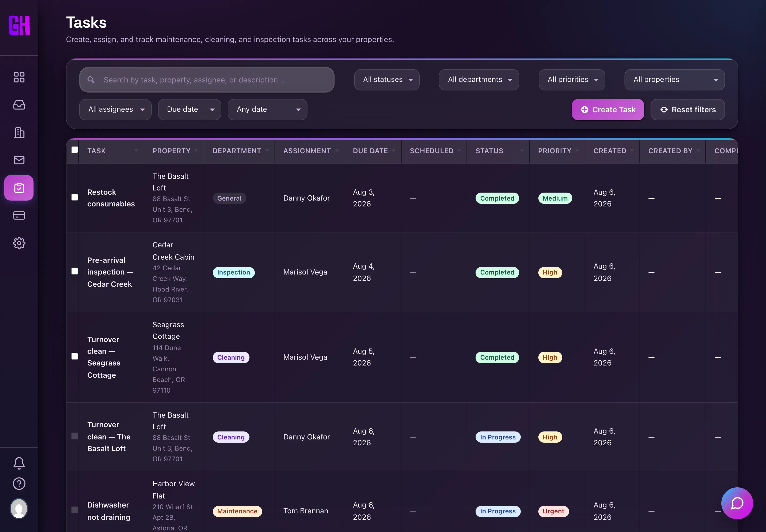This screenshot has width=766, height=532.
Task: Click the Reset filters button
Action: pos(687,109)
